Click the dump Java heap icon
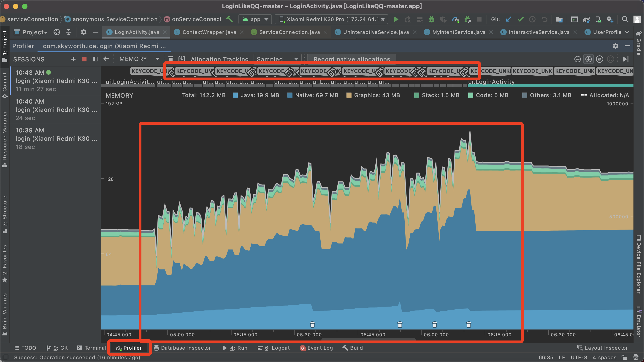Viewport: 644px width, 362px height. (x=182, y=59)
